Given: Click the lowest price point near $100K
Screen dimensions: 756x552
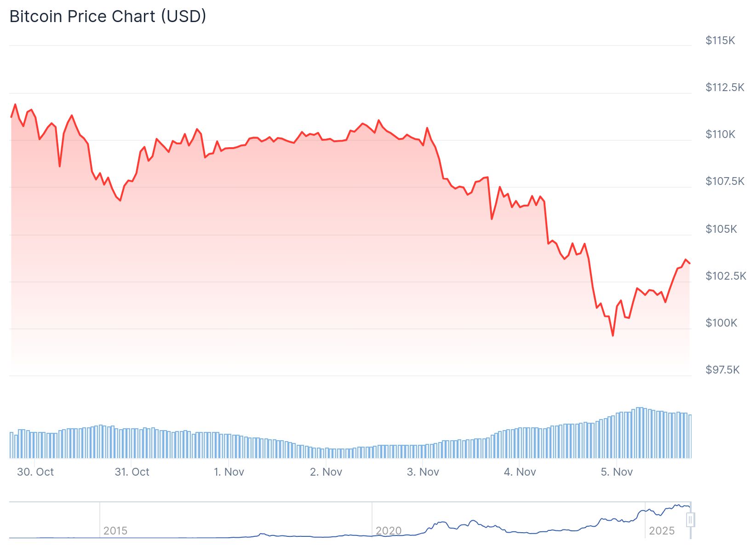Looking at the screenshot, I should [x=613, y=335].
